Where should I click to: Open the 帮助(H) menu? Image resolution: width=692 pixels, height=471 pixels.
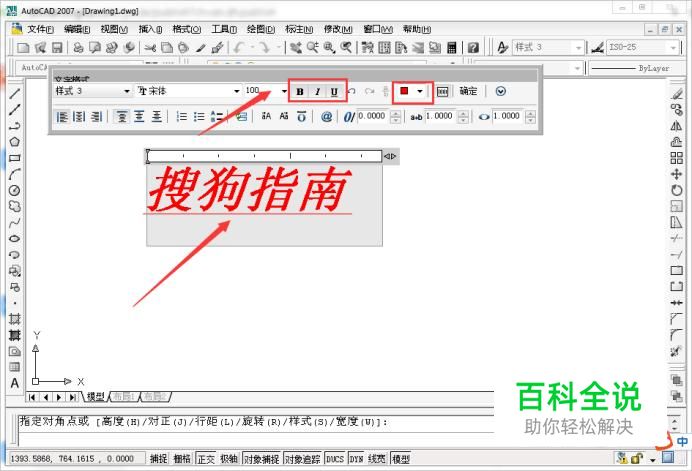pos(417,30)
